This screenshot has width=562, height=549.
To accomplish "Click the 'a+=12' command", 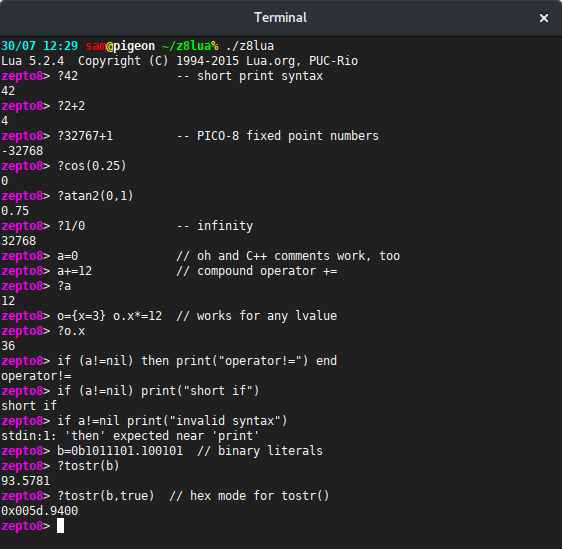I will click(75, 271).
